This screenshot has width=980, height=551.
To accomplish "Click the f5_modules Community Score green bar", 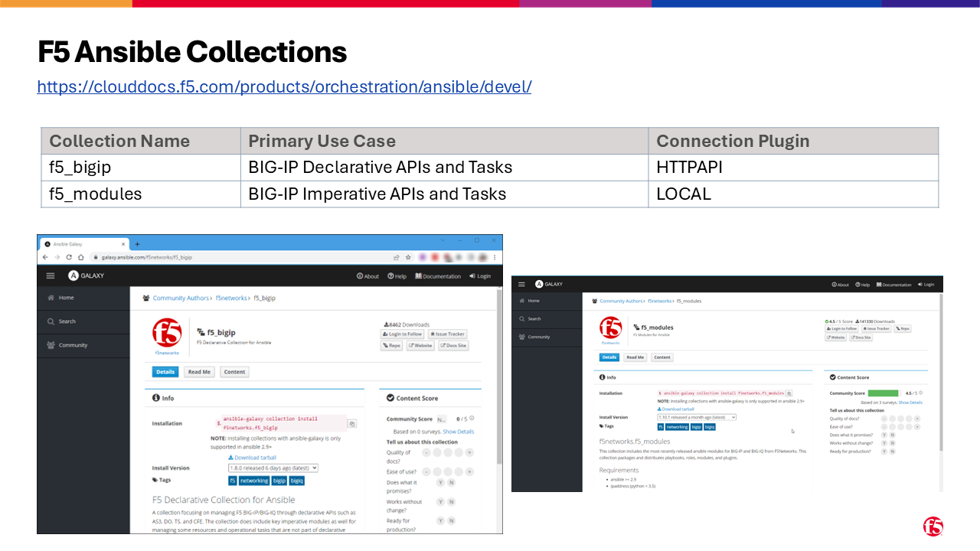I will (x=883, y=393).
